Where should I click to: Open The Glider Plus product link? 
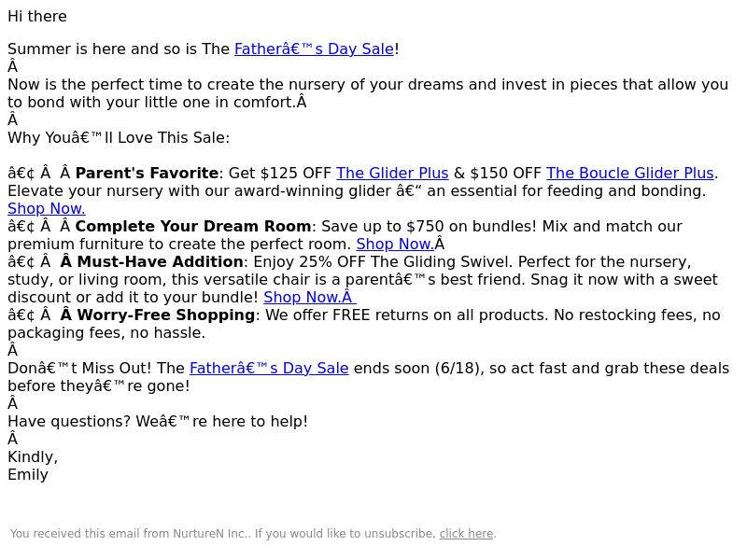pyautogui.click(x=392, y=174)
